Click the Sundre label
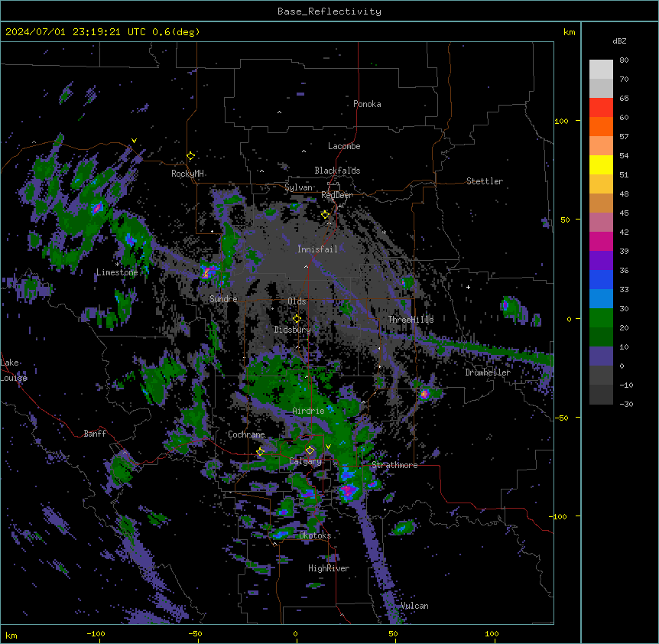The image size is (659, 644). pos(223,299)
